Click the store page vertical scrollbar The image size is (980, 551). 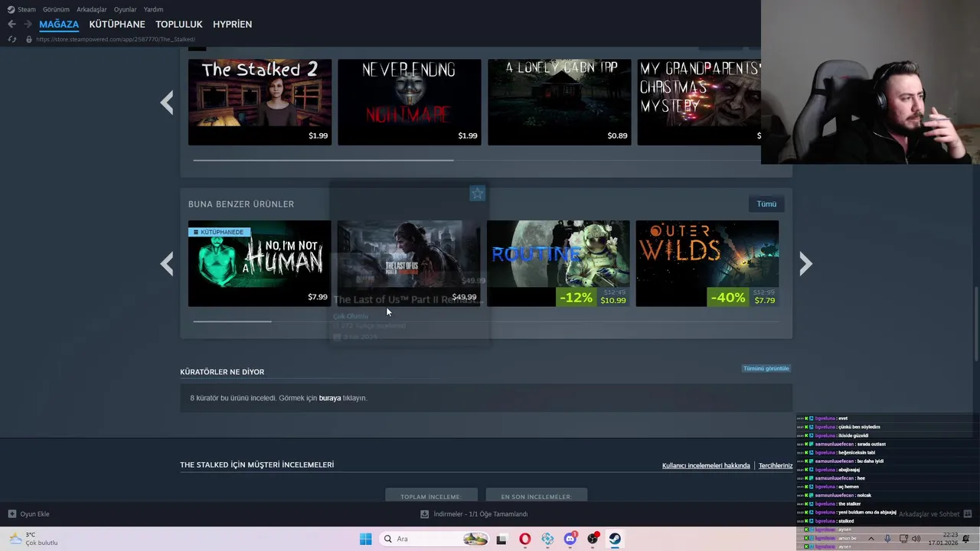point(976,324)
